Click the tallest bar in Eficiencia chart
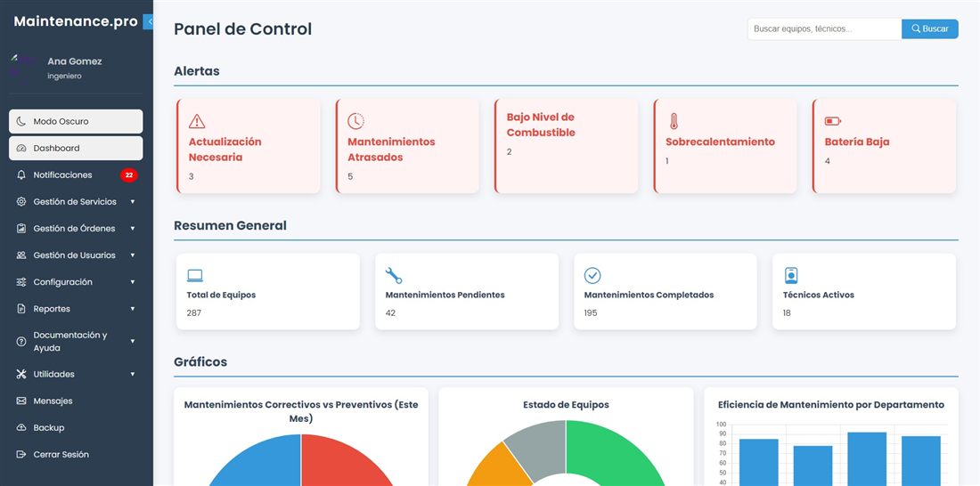Screen dimensions: 980x486 pyautogui.click(x=867, y=459)
